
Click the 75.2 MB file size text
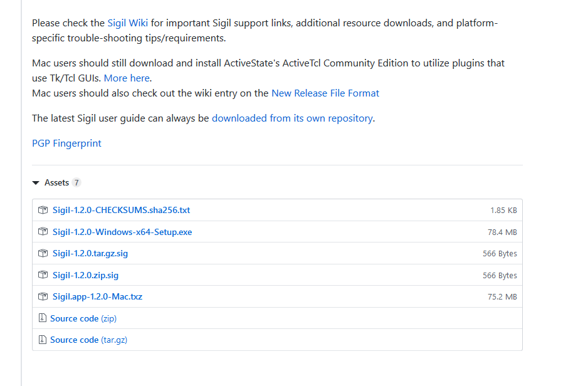(x=502, y=297)
